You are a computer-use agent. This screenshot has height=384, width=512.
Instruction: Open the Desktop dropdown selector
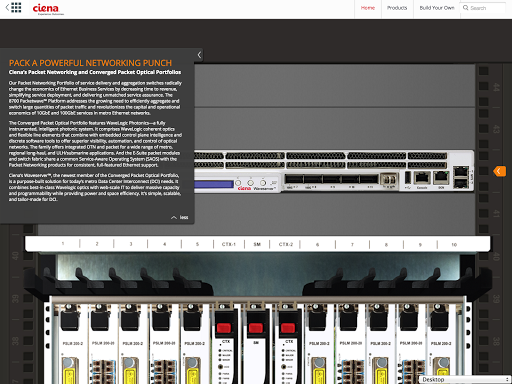[465, 379]
